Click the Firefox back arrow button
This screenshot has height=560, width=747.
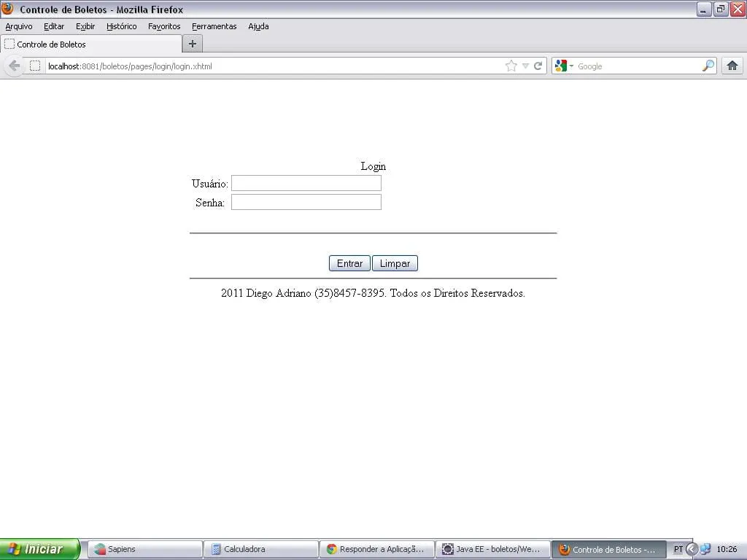[x=15, y=66]
